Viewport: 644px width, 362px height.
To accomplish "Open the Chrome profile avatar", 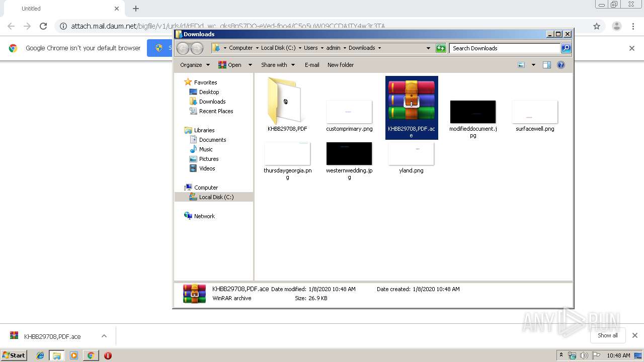I will 616,26.
